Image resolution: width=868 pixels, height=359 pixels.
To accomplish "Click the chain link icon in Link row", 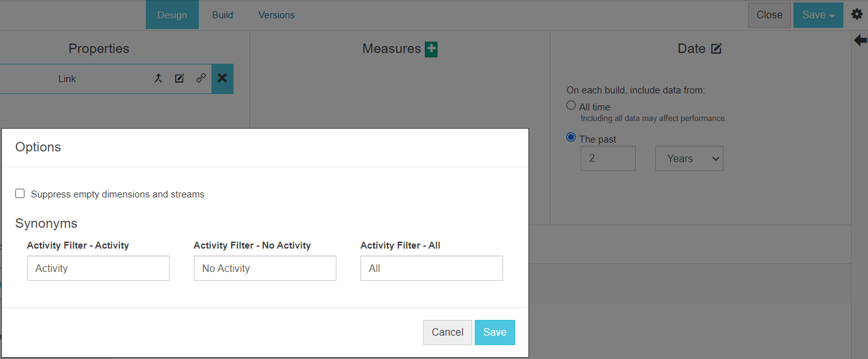I will [201, 79].
